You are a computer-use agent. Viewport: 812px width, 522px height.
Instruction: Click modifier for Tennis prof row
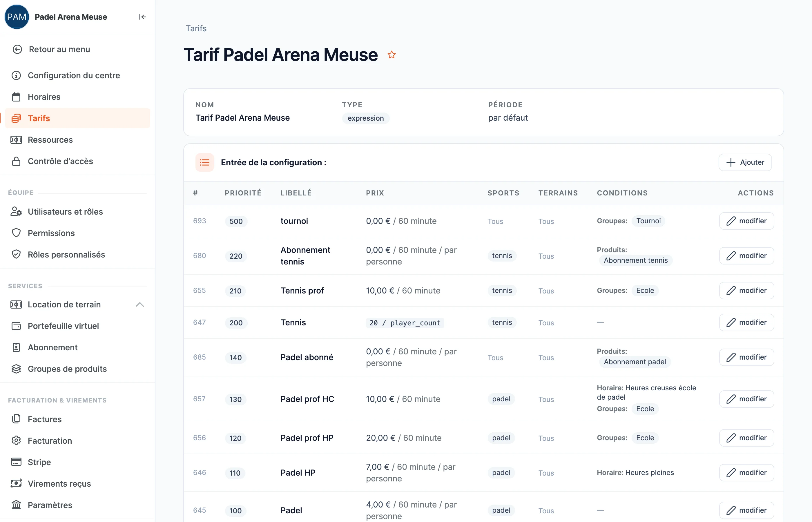point(746,291)
